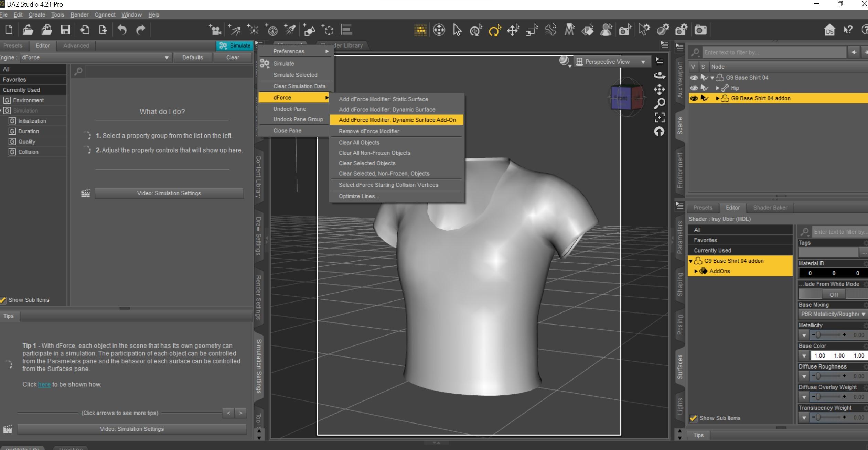Select the Rotate tool icon
The width and height of the screenshot is (868, 450).
(494, 31)
